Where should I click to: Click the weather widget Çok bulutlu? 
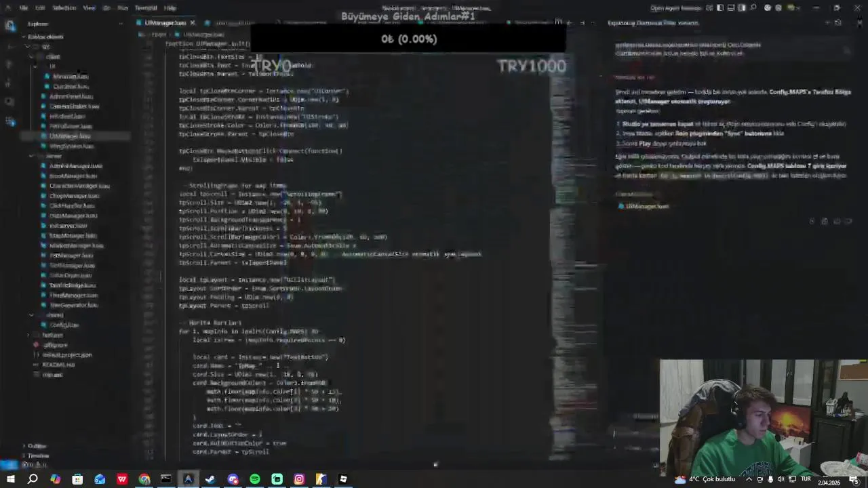pyautogui.click(x=705, y=479)
